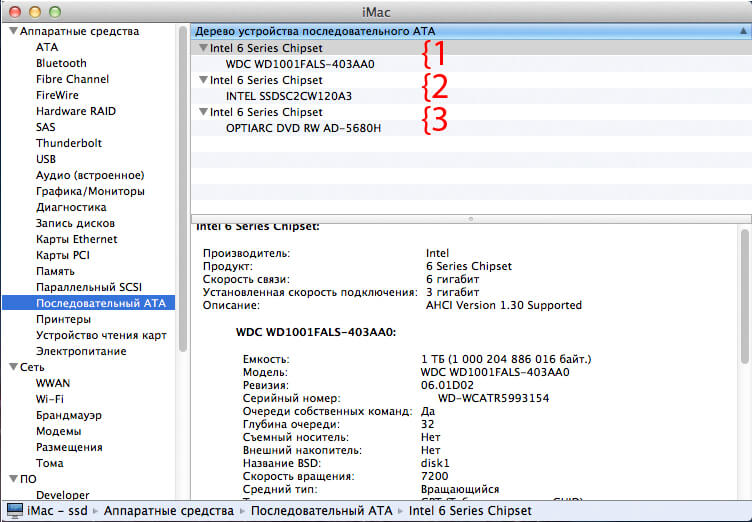Select Карты PCI in sidebar
The width and height of the screenshot is (752, 522).
63,255
